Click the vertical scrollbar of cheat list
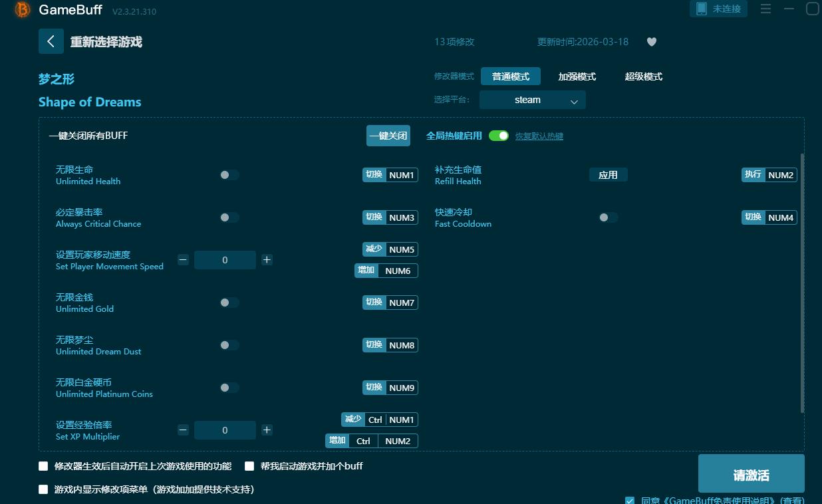The width and height of the screenshot is (822, 504). [x=802, y=283]
